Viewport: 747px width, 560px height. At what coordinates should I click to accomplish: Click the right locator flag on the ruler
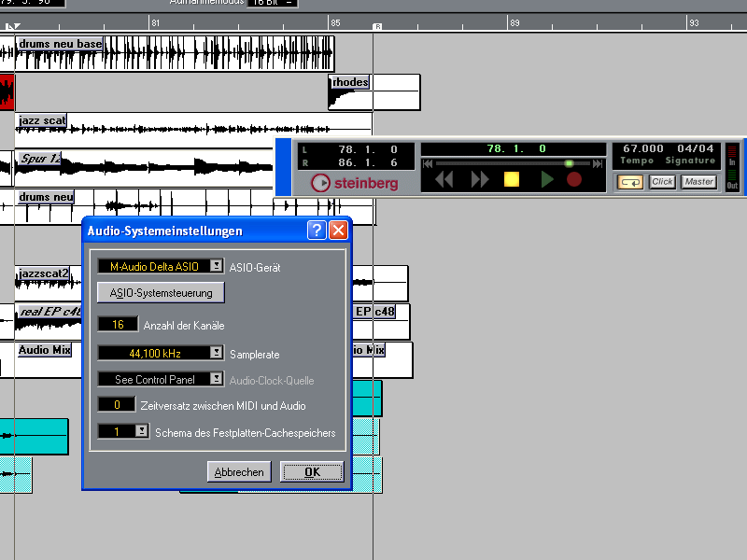[x=377, y=26]
